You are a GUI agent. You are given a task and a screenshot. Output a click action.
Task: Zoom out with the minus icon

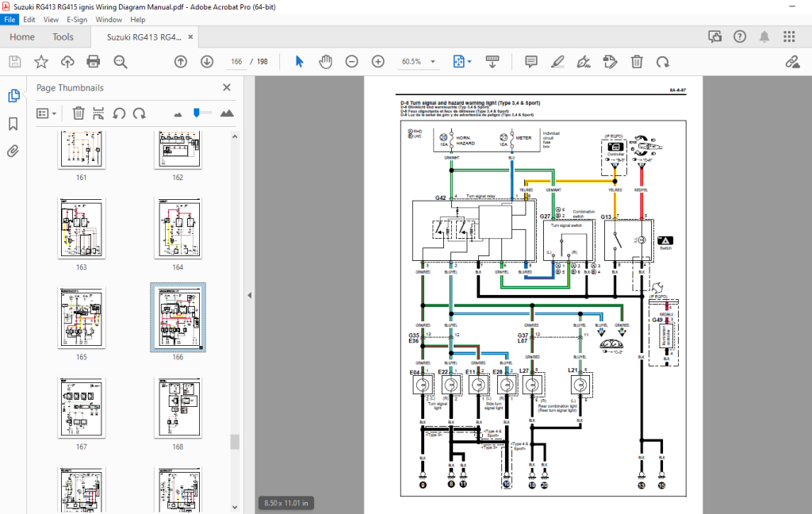click(351, 62)
